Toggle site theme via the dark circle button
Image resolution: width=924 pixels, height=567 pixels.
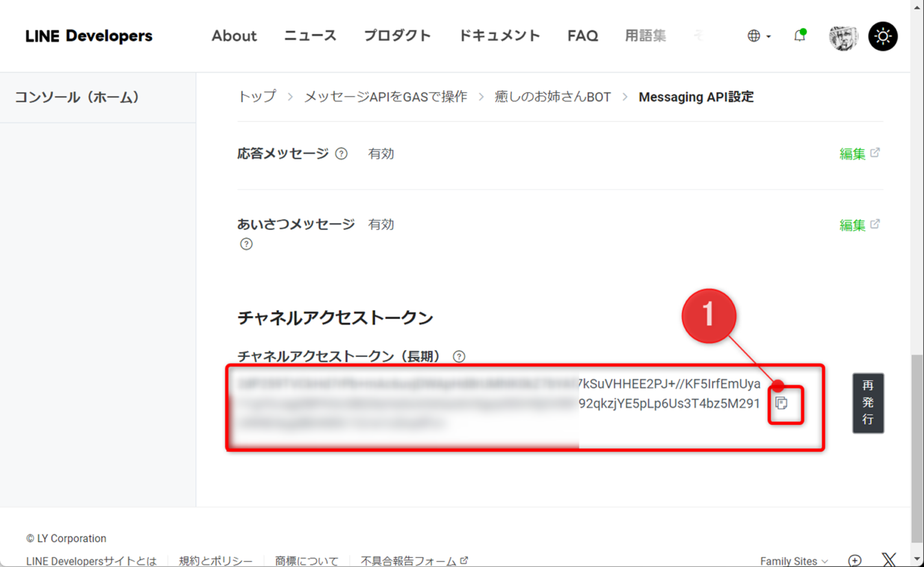tap(882, 36)
